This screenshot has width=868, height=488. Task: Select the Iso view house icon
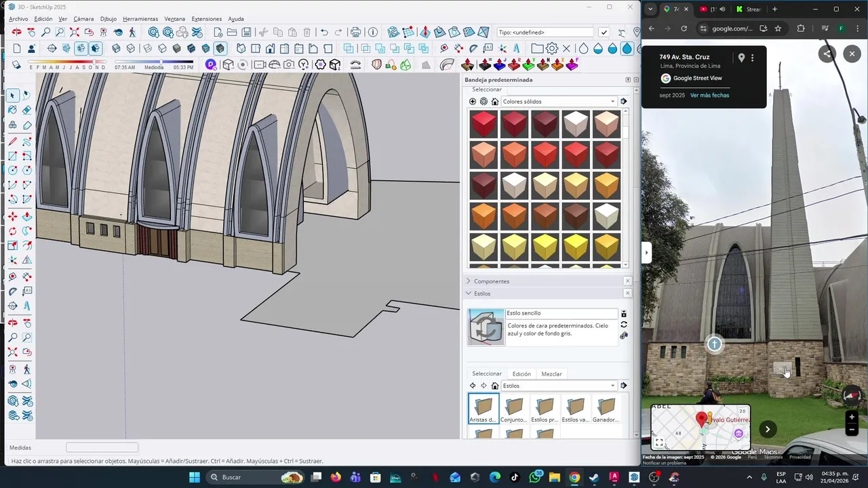pos(241,48)
